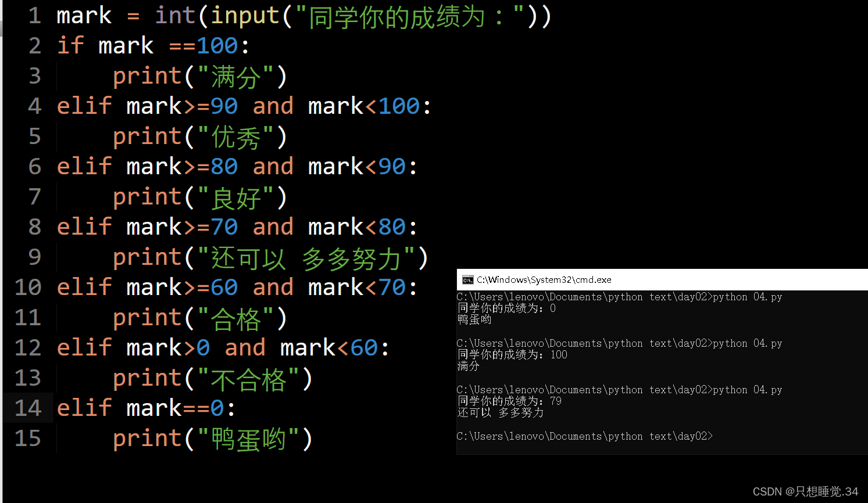Screen dimensions: 868x503
Task: Select line number 13 in the gutter
Action: (x=28, y=378)
